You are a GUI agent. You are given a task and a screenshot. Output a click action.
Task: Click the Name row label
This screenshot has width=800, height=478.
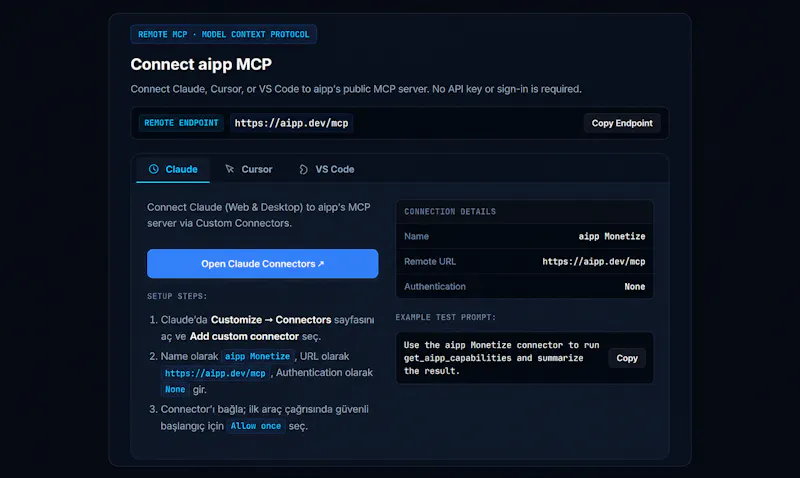coord(416,236)
